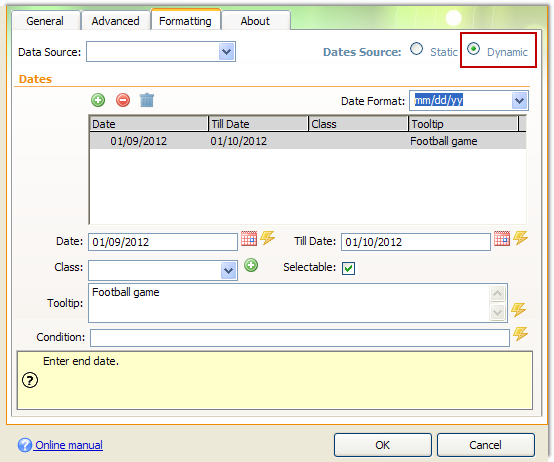Select the Static dates source option
The image size is (554, 462).
(417, 49)
